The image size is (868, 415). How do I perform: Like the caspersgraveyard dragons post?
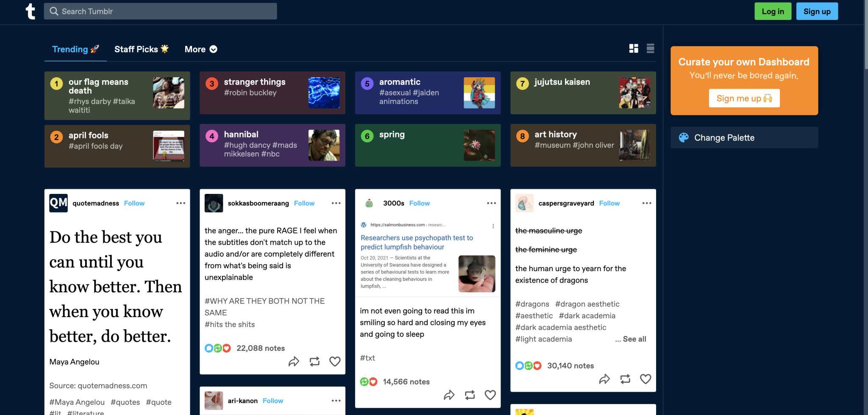pyautogui.click(x=645, y=379)
